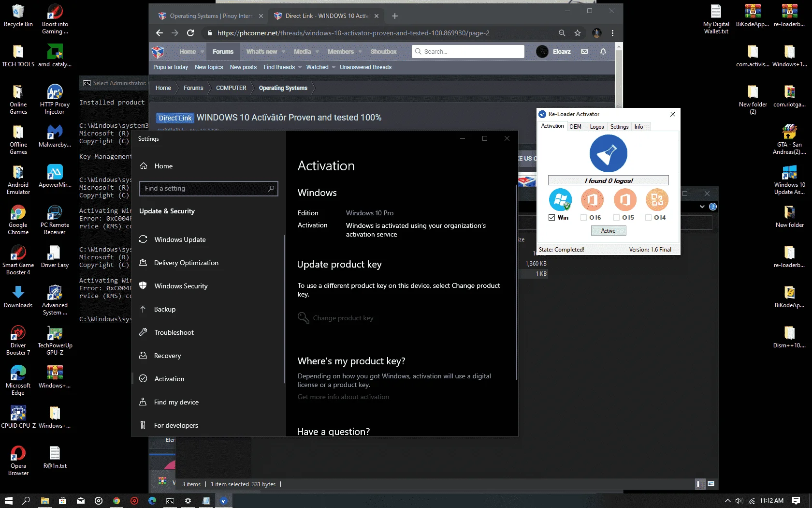Click the search magnifier in Find a setting
812x508 pixels.
pos(271,188)
